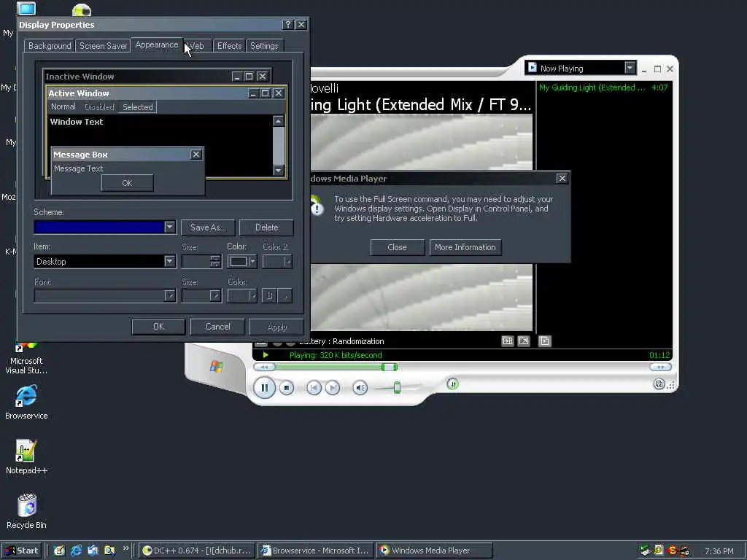Image resolution: width=747 pixels, height=560 pixels.
Task: Cancel the Display Properties dialog
Action: [217, 327]
